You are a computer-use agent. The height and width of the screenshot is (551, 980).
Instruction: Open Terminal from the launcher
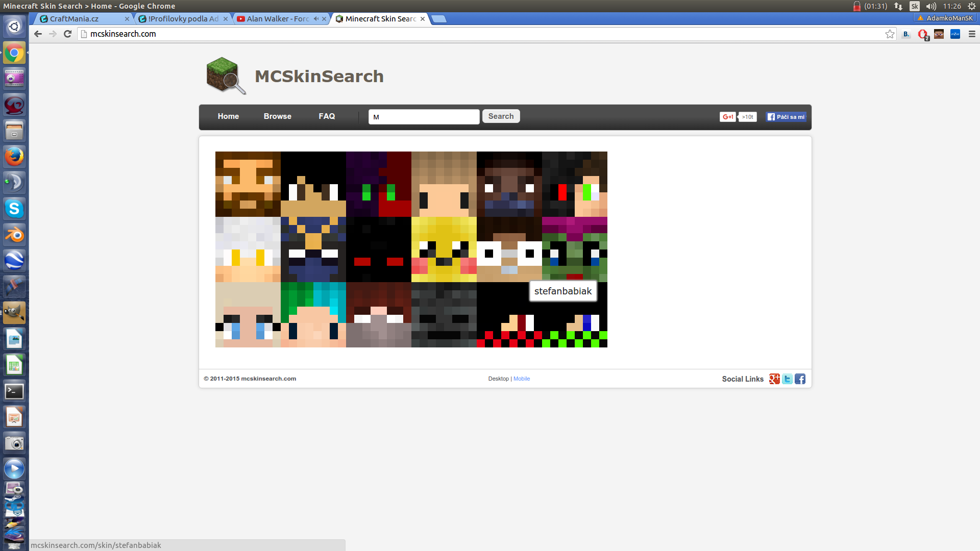[x=14, y=391]
